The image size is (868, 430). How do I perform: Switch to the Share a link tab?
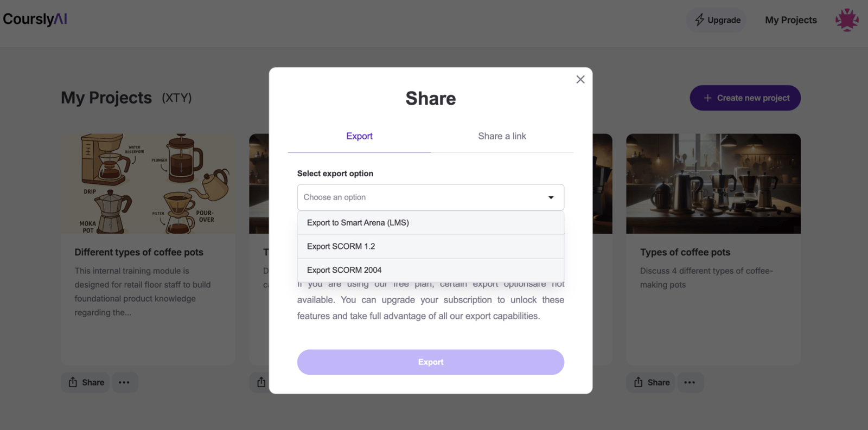(502, 136)
